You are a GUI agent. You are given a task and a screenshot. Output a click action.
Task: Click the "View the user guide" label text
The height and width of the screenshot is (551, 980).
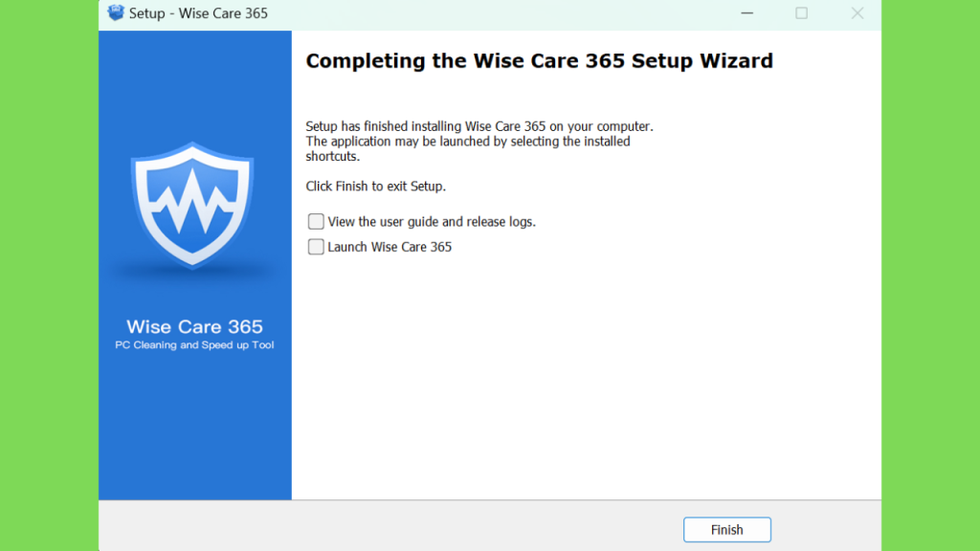click(431, 222)
